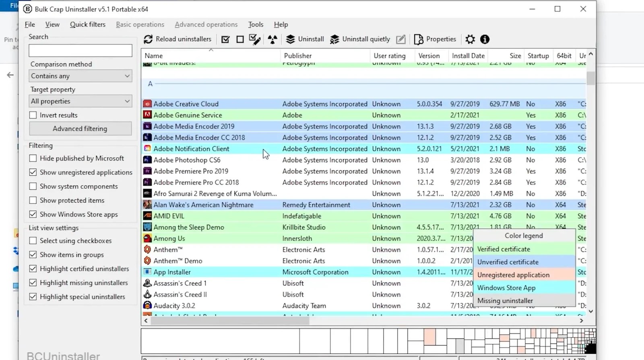Open the Help menu
The width and height of the screenshot is (644, 360).
(281, 25)
